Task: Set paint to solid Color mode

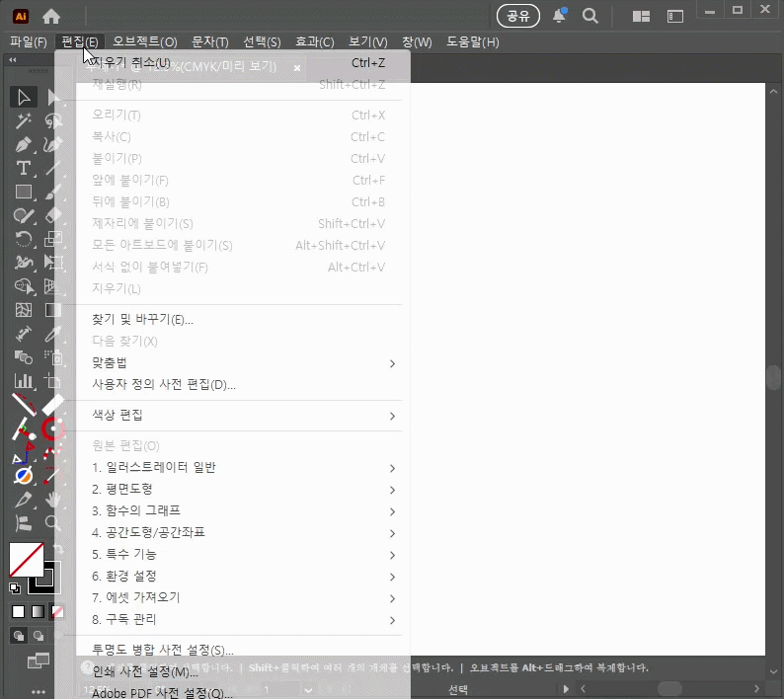Action: pyautogui.click(x=19, y=611)
